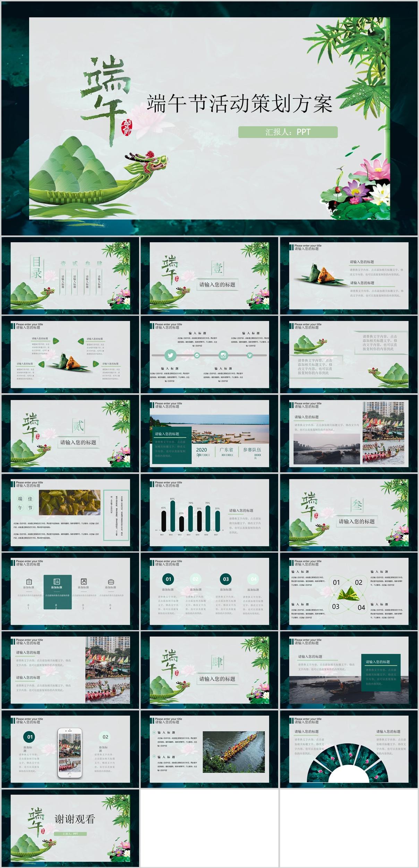Click the bridge river photo on photo slide
Image resolution: width=419 pixels, height=868 pixels.
[326, 448]
